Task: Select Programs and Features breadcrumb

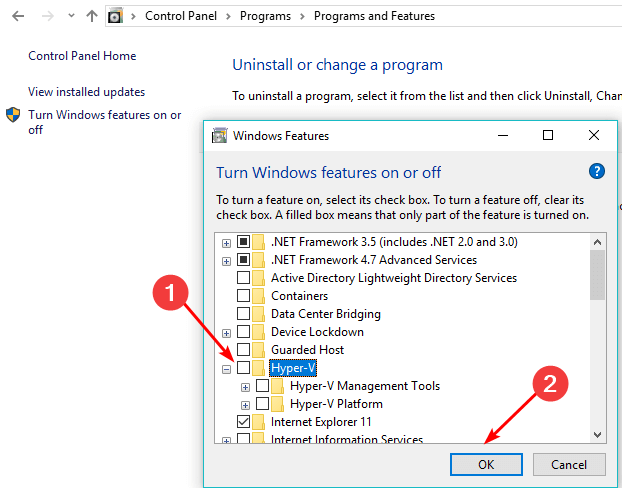Action: 374,16
